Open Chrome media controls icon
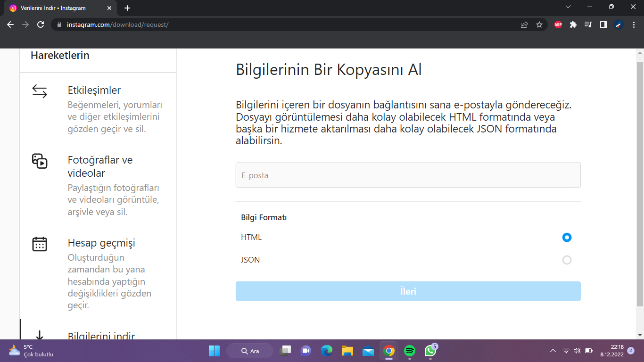644x362 pixels. click(588, 25)
